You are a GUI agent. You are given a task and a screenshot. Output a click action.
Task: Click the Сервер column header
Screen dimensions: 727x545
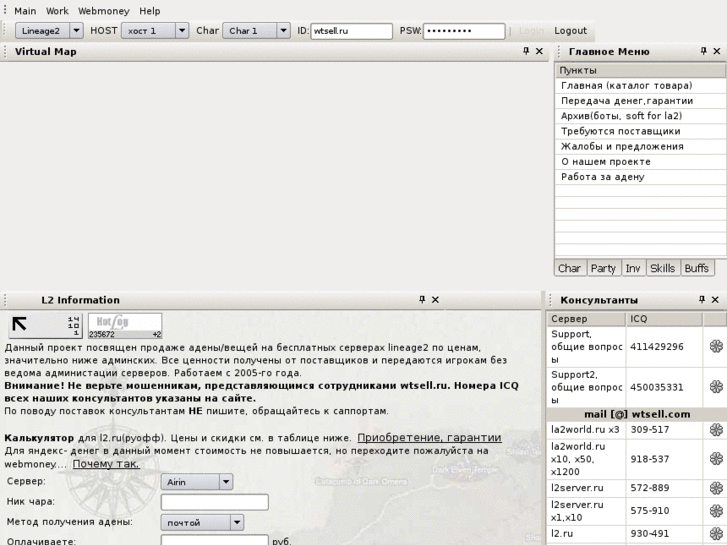tap(587, 319)
